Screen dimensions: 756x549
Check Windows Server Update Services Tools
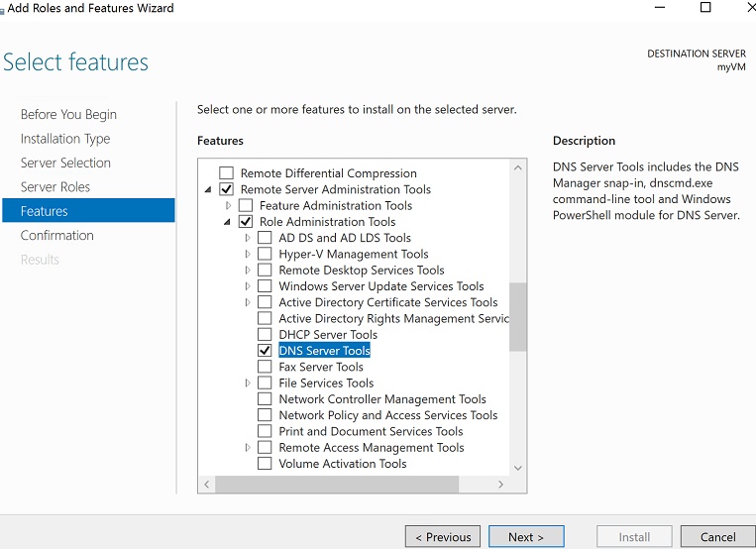(x=265, y=286)
